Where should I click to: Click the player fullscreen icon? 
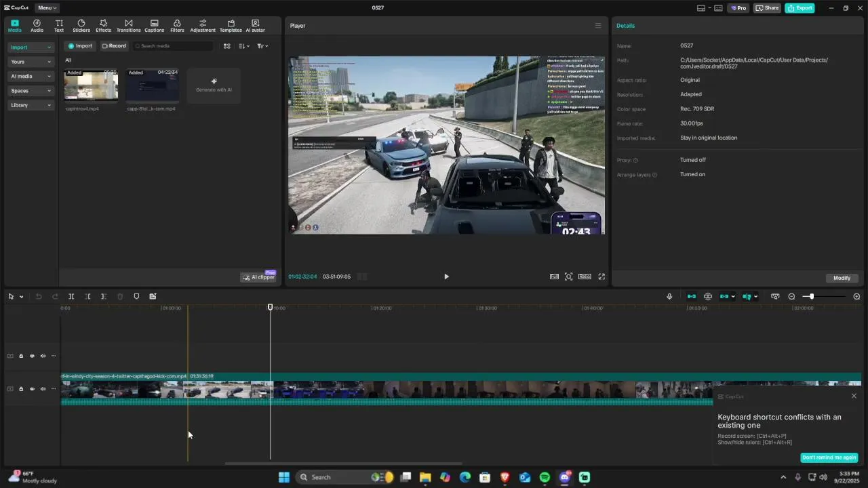tap(601, 277)
